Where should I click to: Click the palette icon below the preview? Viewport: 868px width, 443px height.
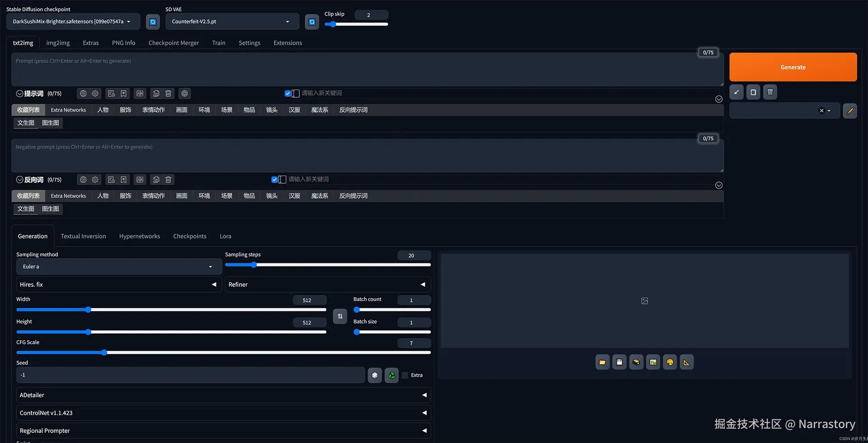[670, 362]
